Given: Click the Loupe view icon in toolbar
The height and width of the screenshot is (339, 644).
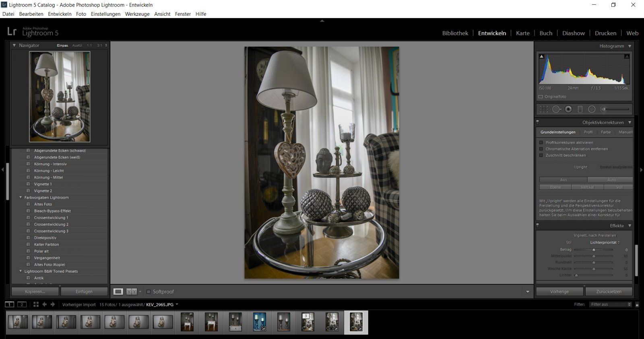Looking at the screenshot, I should pos(118,292).
